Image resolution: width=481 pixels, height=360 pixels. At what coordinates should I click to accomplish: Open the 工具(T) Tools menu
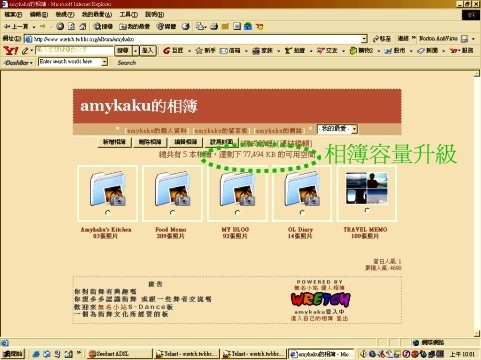click(x=129, y=15)
